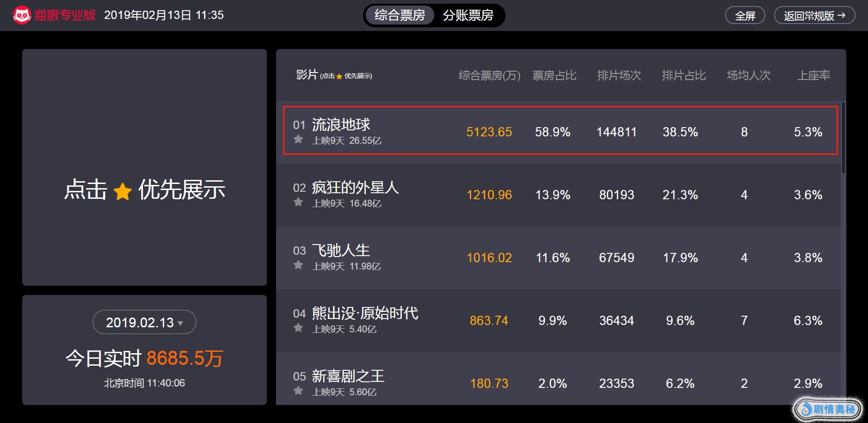Screen dimensions: 868x423
Task: Click the star beside 熊出没·原始时代
Action: (298, 328)
